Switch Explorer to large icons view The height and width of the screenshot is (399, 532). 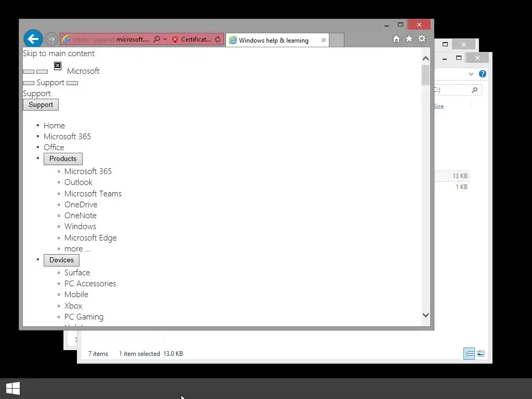(x=481, y=353)
